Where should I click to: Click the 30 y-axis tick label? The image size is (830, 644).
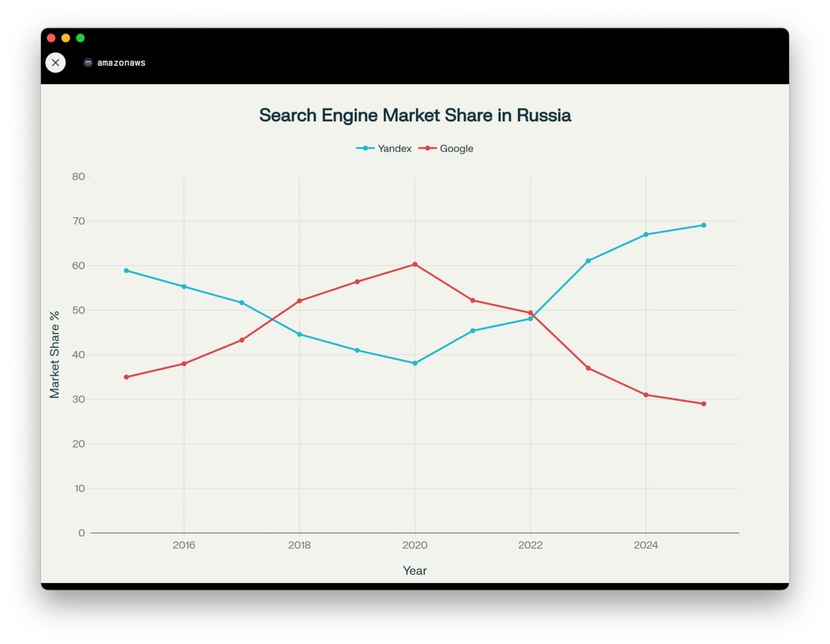pos(78,399)
